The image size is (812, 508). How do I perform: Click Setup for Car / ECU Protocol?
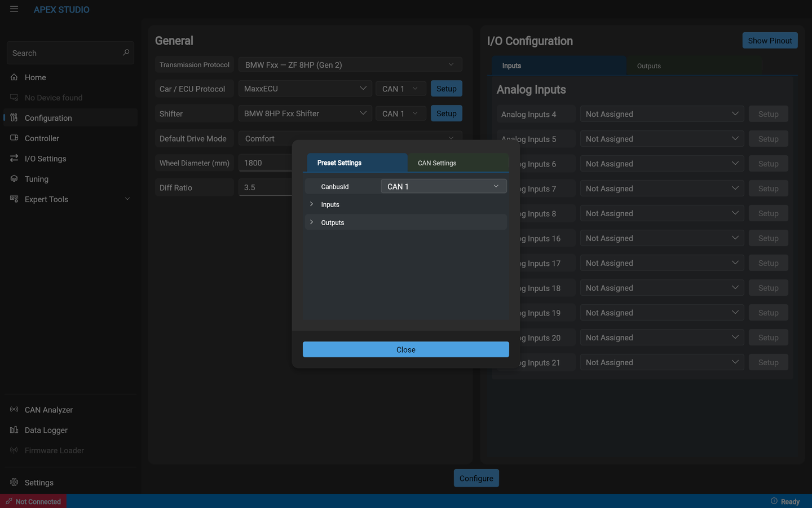[447, 89]
